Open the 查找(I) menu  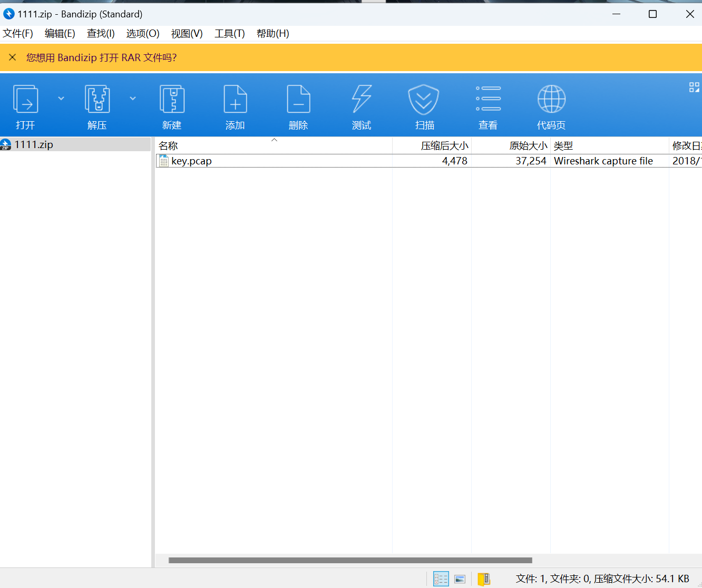101,34
